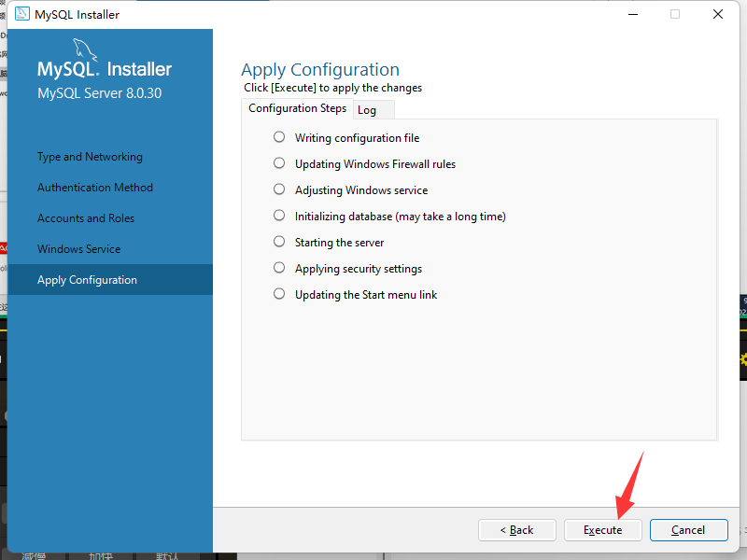Click the 'Updating the Start menu link' text
This screenshot has width=747, height=560.
pos(366,295)
